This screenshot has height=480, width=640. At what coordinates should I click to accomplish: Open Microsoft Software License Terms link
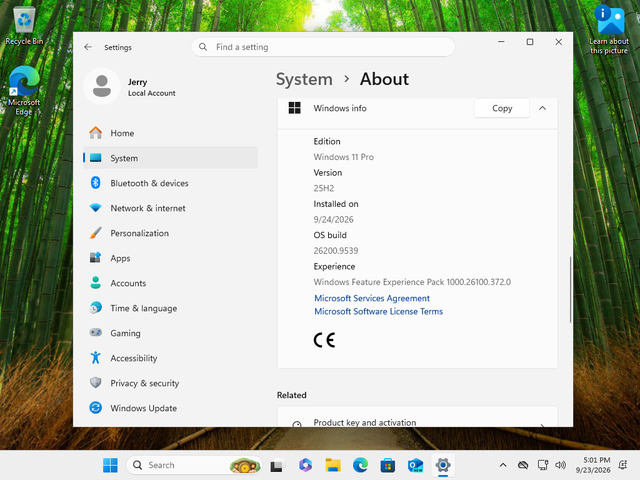coord(378,311)
